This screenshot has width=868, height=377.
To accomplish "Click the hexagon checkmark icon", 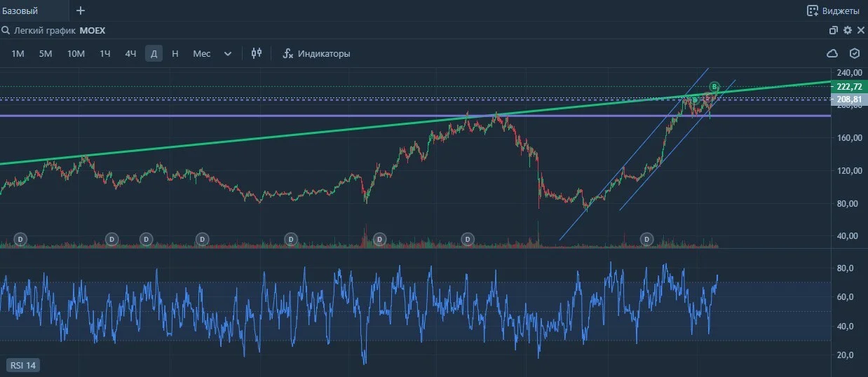I will coord(855,53).
